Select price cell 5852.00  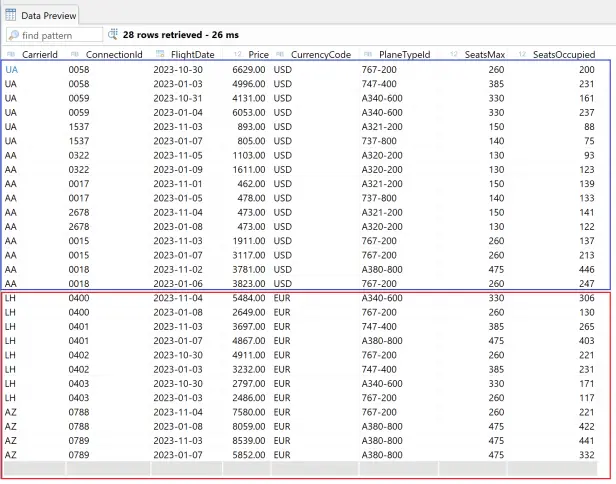(x=249, y=455)
